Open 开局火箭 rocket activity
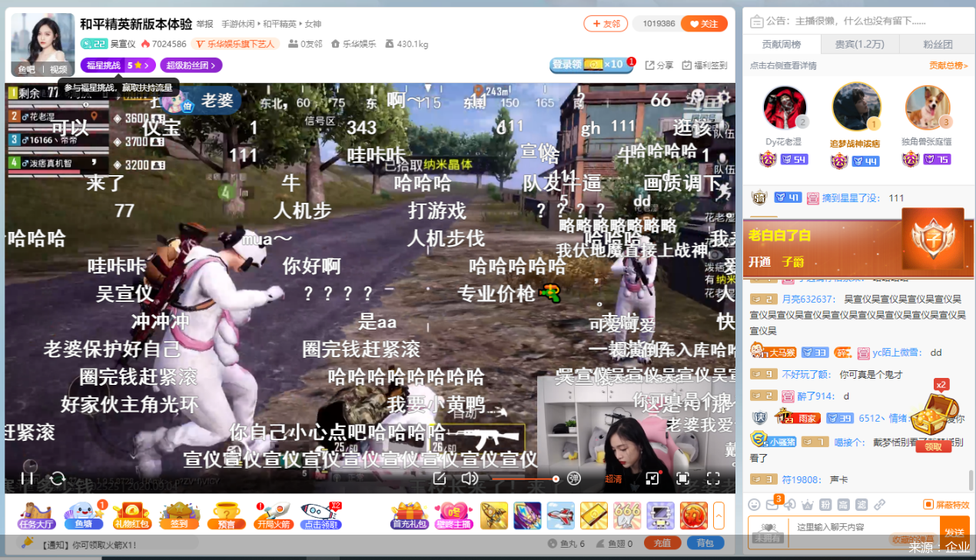976x560 pixels. coord(274,515)
